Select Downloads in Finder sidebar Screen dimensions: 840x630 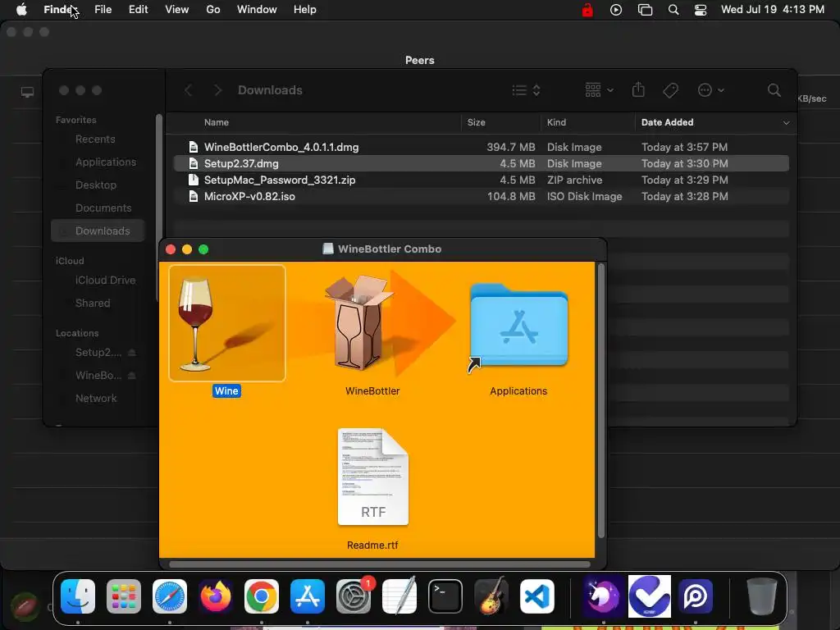click(98, 231)
